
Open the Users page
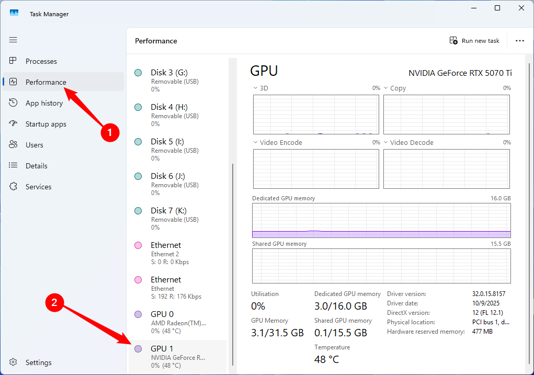[x=63, y=145]
